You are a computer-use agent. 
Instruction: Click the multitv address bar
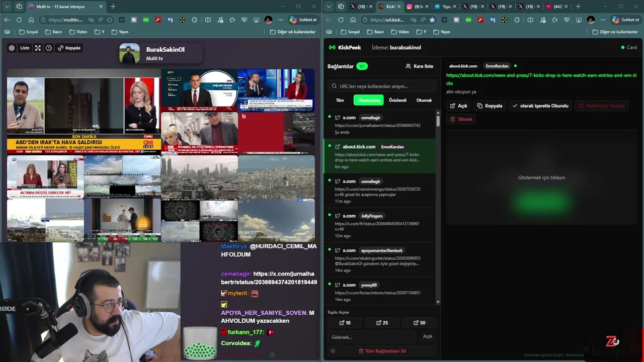coord(65,20)
